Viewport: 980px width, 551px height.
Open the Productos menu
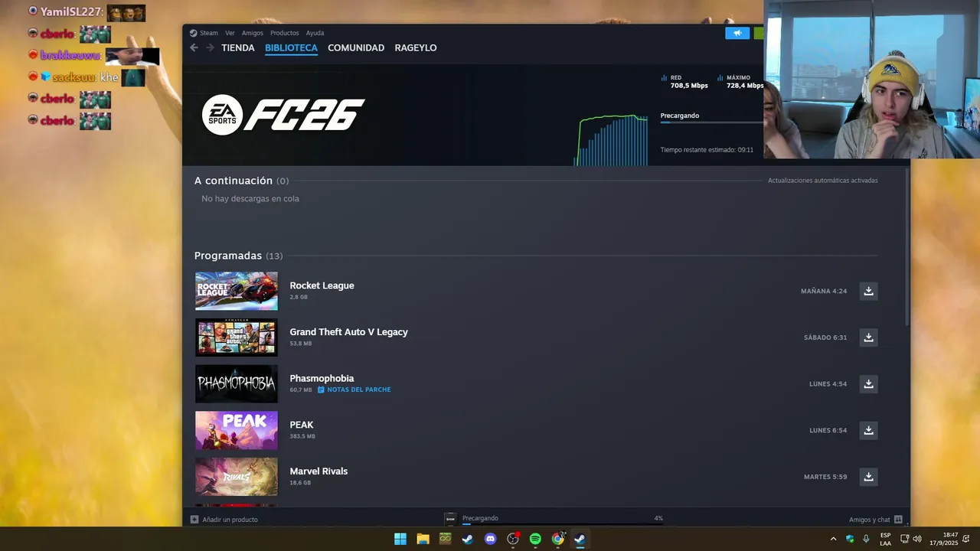coord(285,33)
